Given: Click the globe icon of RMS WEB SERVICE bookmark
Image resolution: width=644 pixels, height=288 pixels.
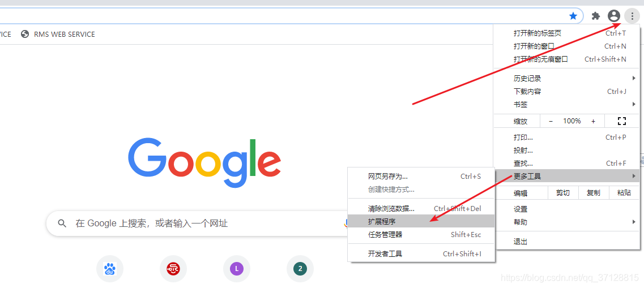Looking at the screenshot, I should point(25,34).
